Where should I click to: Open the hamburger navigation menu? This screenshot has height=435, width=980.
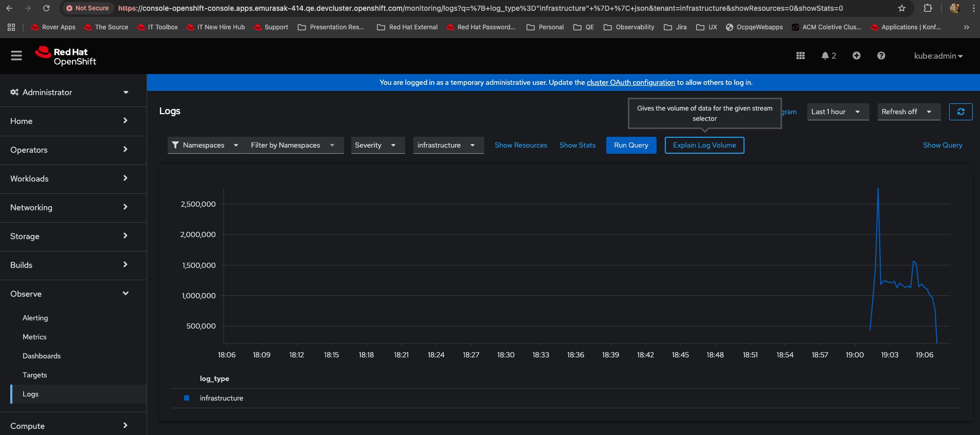[16, 56]
